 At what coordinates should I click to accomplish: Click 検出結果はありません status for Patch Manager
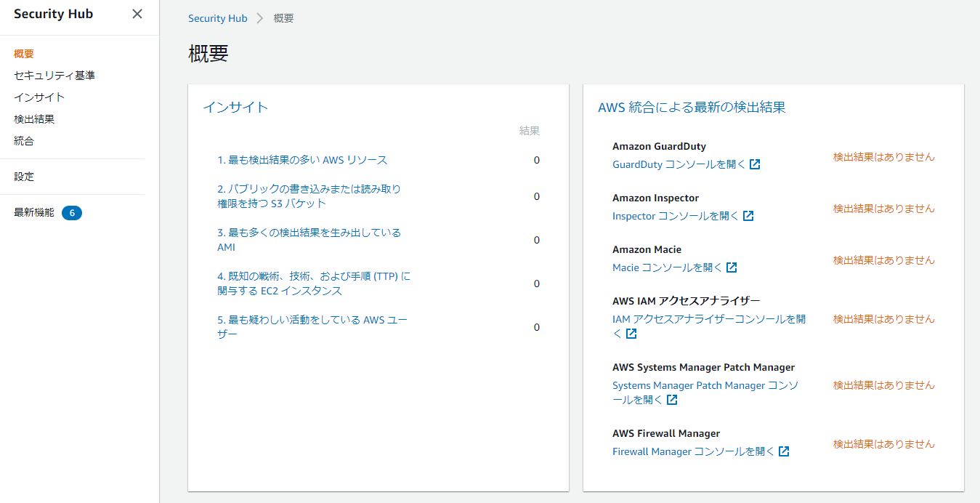(x=884, y=385)
